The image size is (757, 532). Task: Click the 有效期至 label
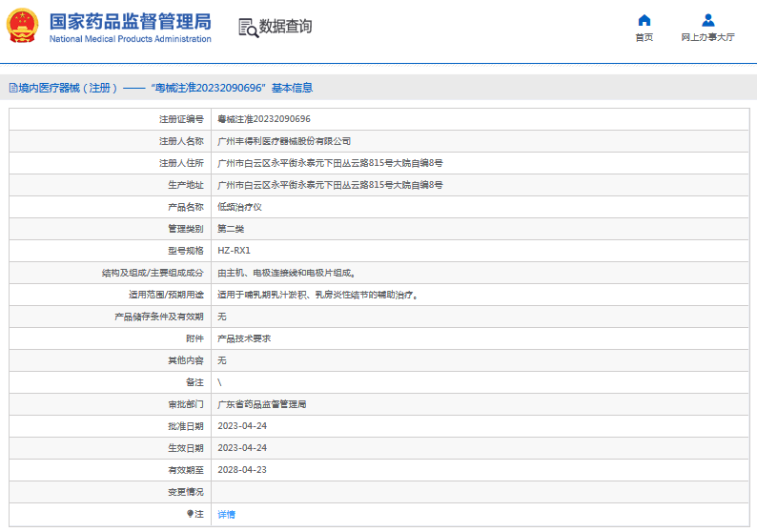[186, 470]
